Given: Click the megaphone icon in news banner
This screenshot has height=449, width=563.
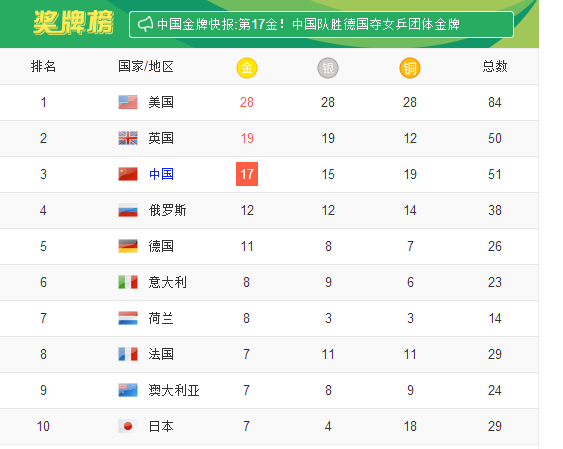Looking at the screenshot, I should [145, 24].
